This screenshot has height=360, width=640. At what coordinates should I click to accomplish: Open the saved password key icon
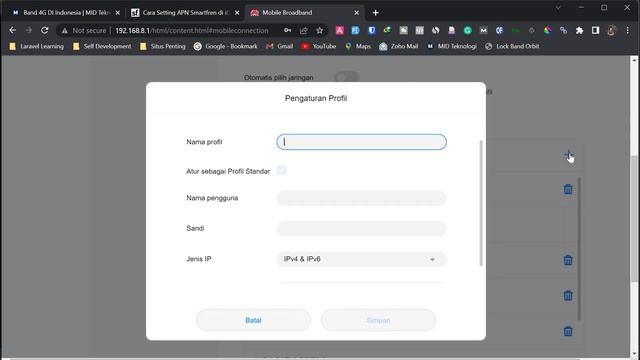pyautogui.click(x=288, y=31)
